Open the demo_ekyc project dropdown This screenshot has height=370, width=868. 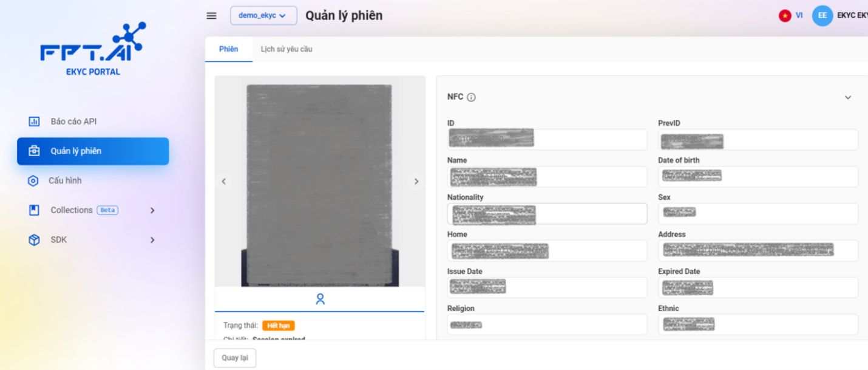(263, 16)
